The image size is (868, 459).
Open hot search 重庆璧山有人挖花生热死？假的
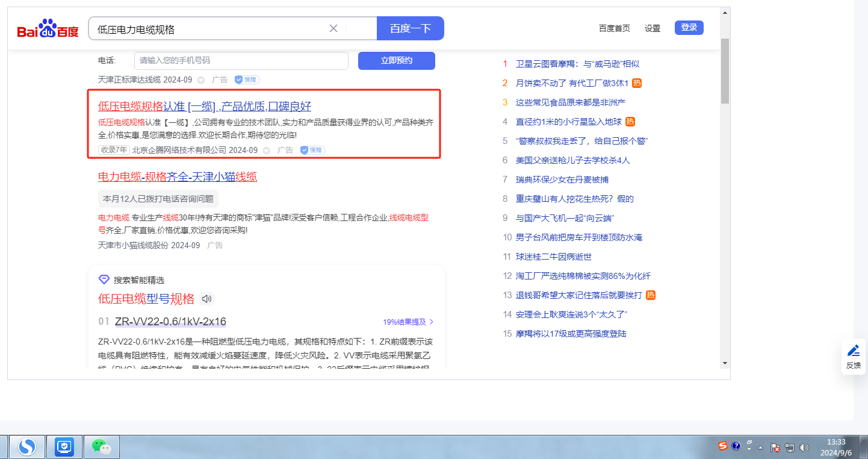[x=575, y=199]
